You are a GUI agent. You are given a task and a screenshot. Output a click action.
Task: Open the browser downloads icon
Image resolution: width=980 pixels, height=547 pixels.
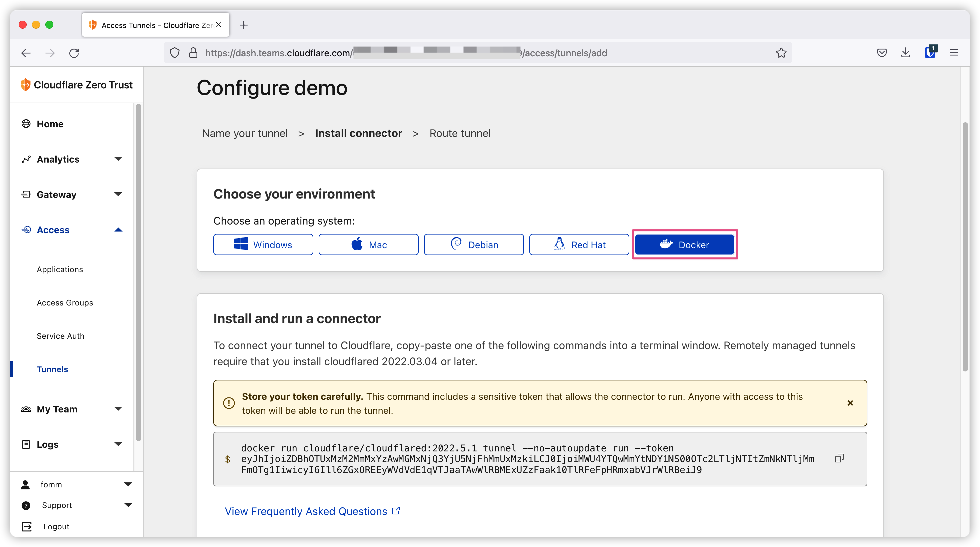pyautogui.click(x=905, y=53)
